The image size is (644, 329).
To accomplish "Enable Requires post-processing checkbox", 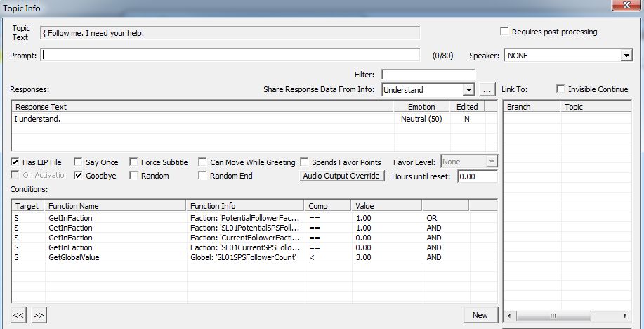I will (504, 32).
